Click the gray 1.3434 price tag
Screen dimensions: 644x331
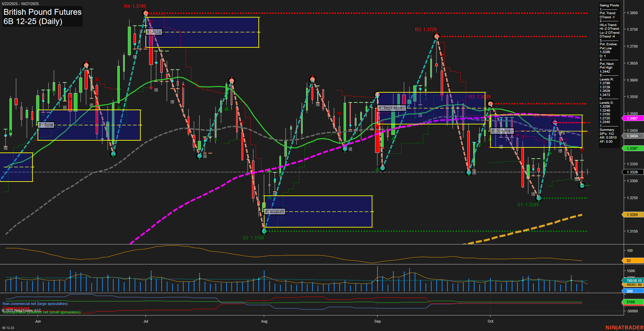pyautogui.click(x=632, y=136)
